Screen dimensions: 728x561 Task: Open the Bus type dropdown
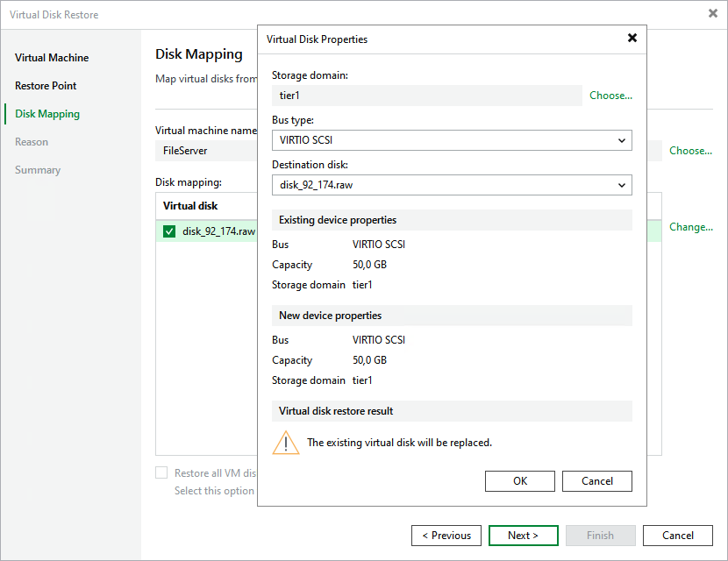[452, 140]
